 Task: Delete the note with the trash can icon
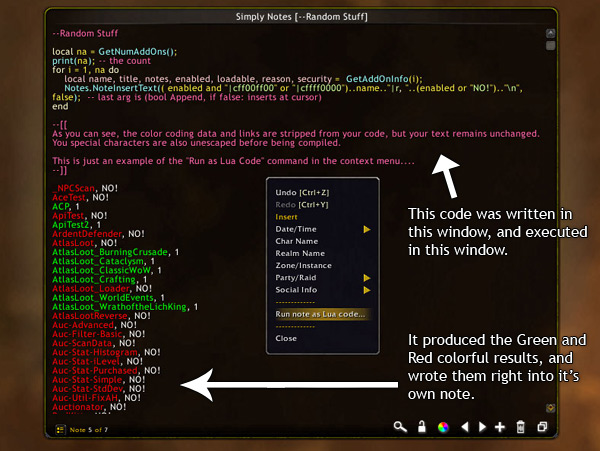pyautogui.click(x=520, y=427)
